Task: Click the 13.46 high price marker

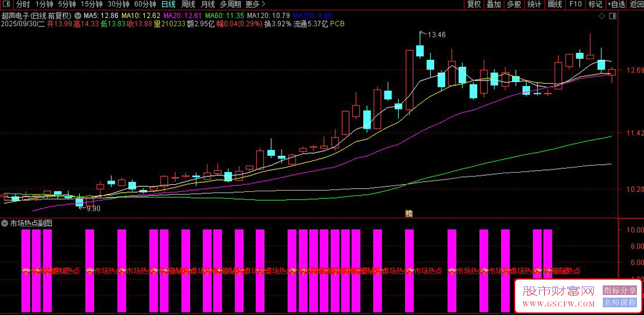Action: (x=437, y=34)
